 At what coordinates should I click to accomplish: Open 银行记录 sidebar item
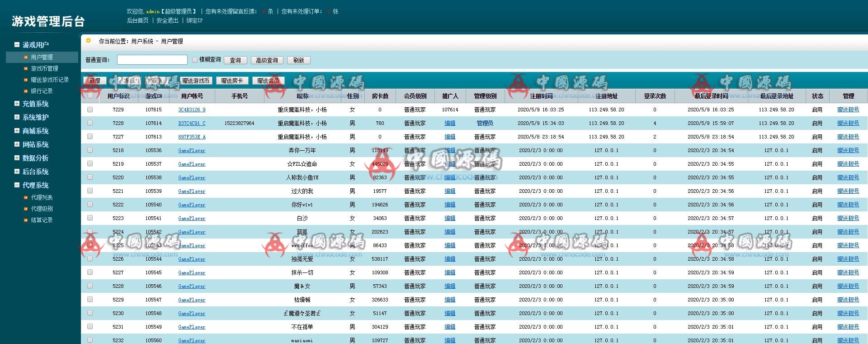[42, 91]
